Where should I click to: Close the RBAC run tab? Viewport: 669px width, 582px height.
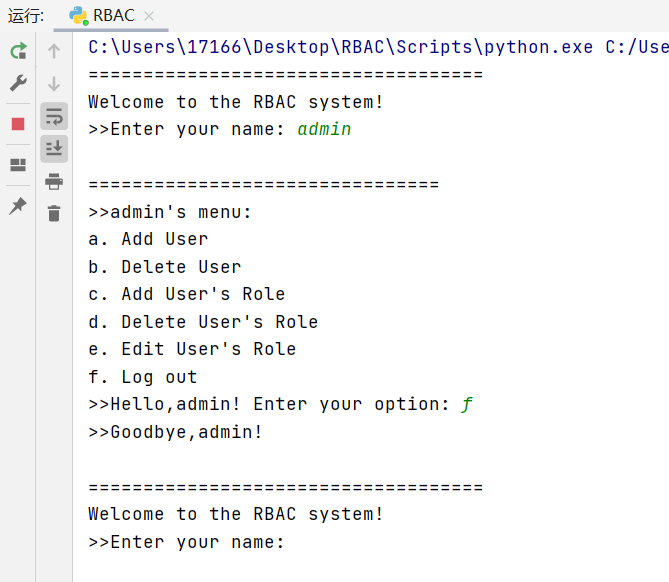click(149, 16)
